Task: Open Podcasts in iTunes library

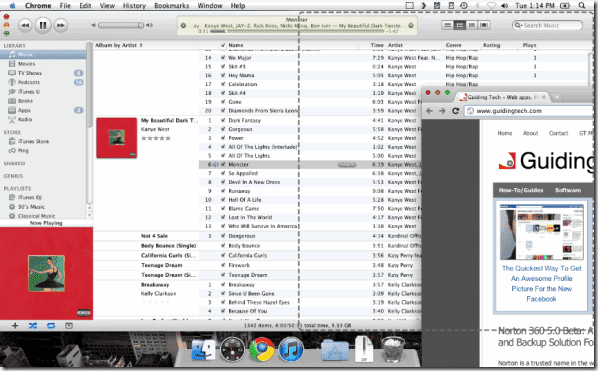Action: 29,82
